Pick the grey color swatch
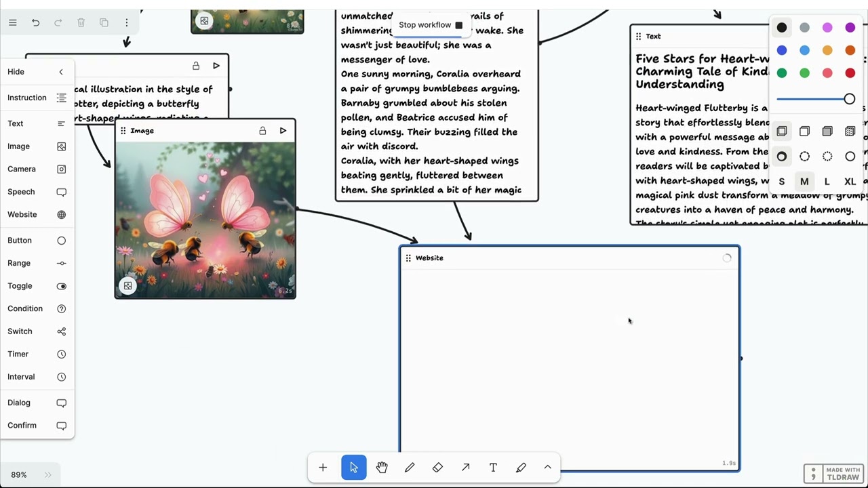The height and width of the screenshot is (488, 868). pyautogui.click(x=804, y=28)
